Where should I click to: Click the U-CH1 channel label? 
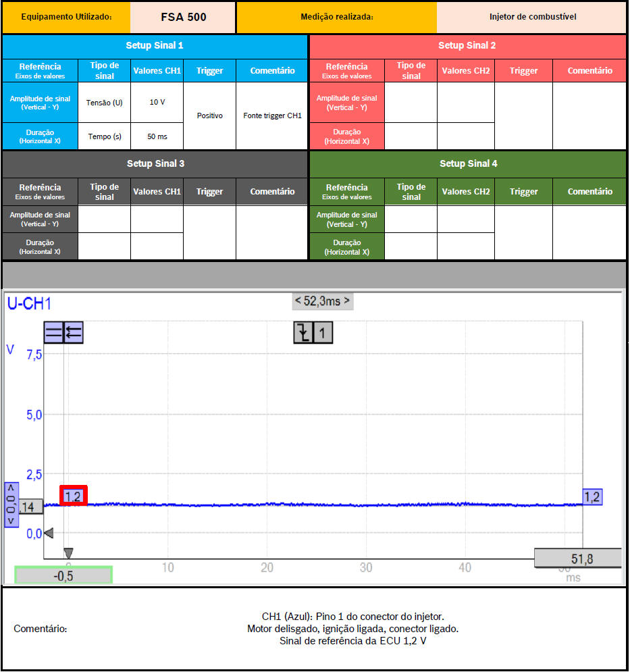[29, 304]
